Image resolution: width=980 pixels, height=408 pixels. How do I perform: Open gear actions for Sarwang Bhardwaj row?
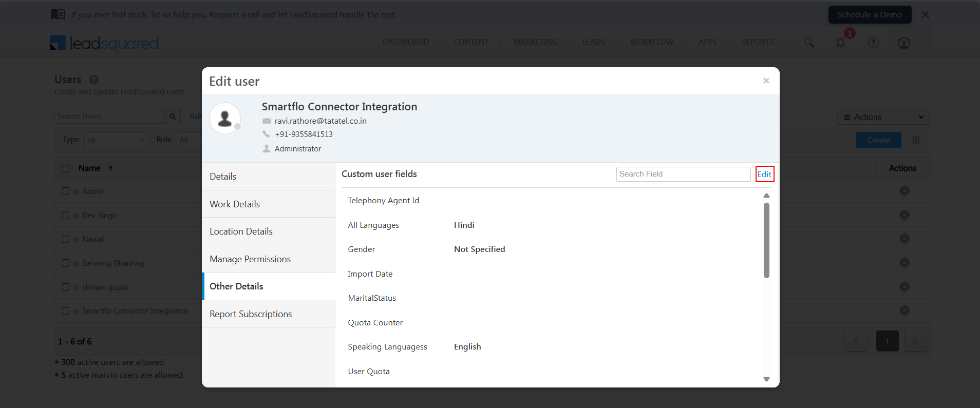[904, 263]
